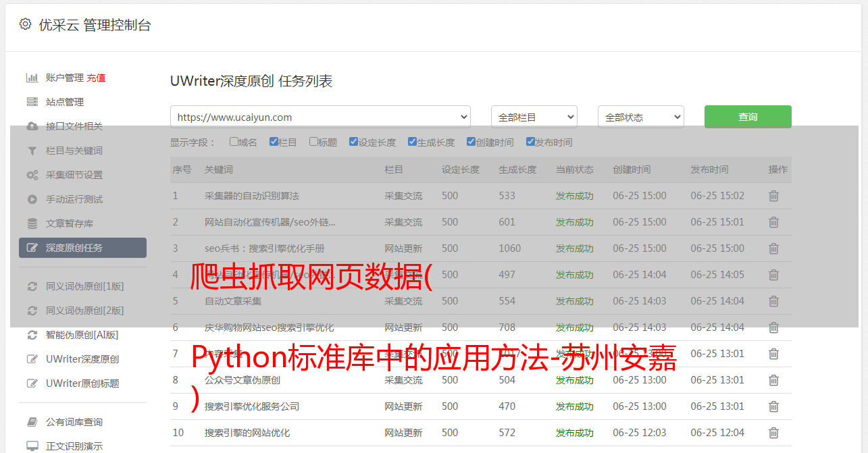Enable the 域名 field checkbox

[234, 142]
